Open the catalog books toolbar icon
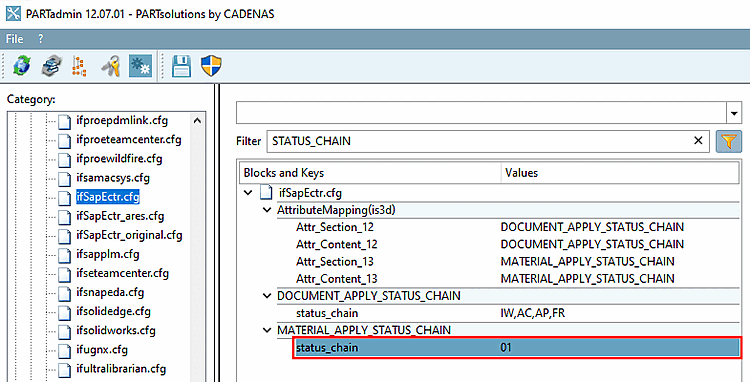This screenshot has width=750, height=382. coord(51,65)
